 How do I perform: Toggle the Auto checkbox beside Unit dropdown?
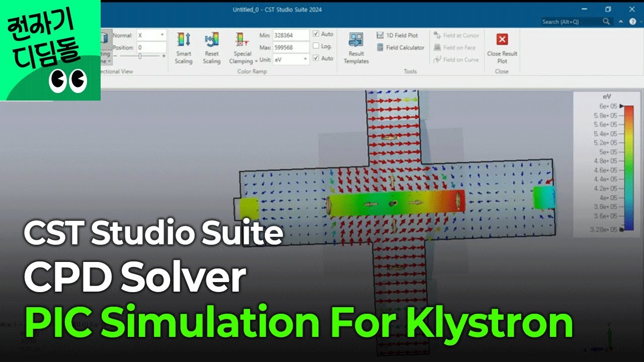315,58
